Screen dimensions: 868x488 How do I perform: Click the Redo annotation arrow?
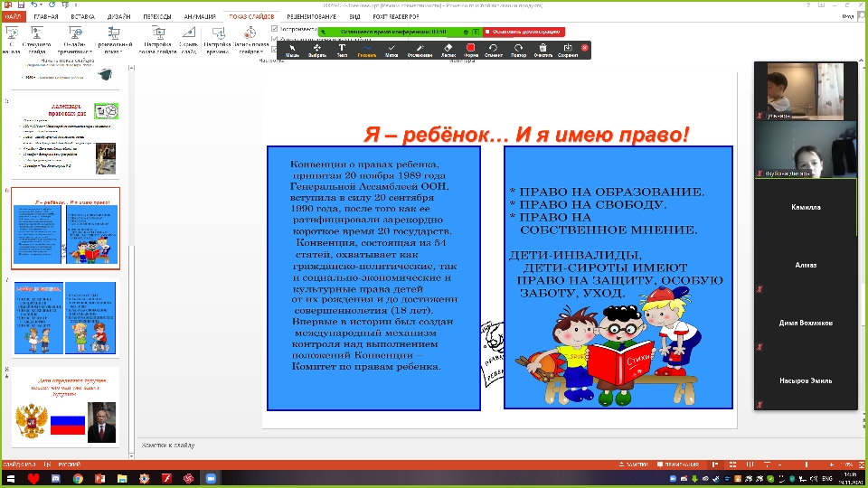pyautogui.click(x=518, y=50)
